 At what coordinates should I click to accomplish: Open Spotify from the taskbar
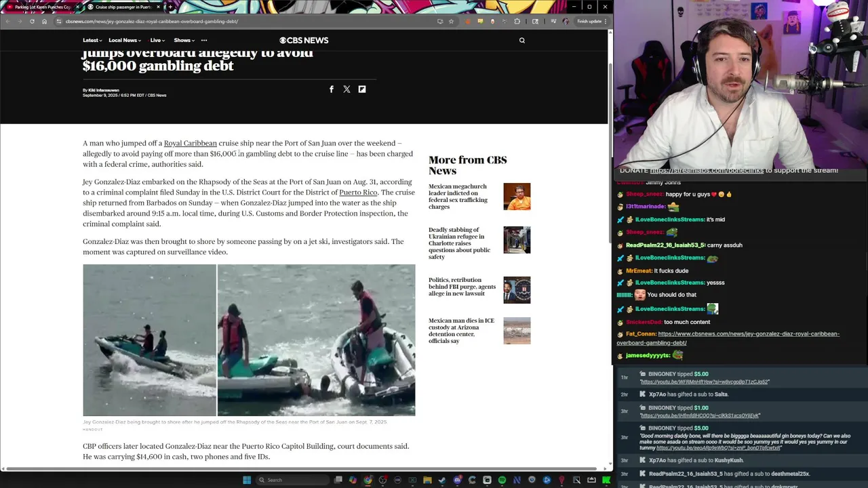pos(502,480)
